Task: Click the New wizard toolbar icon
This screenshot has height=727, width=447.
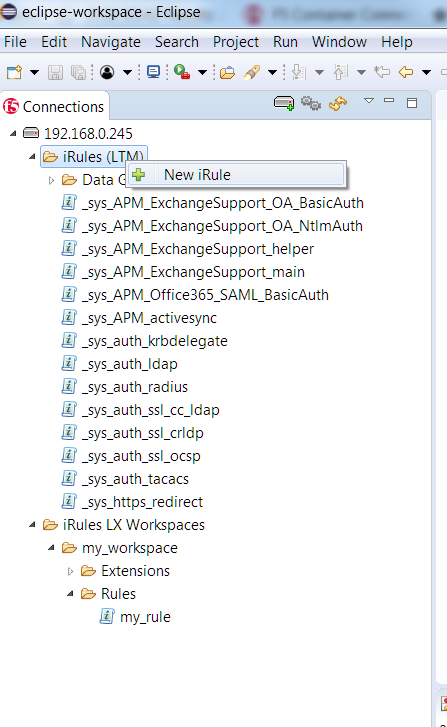Action: (14, 72)
